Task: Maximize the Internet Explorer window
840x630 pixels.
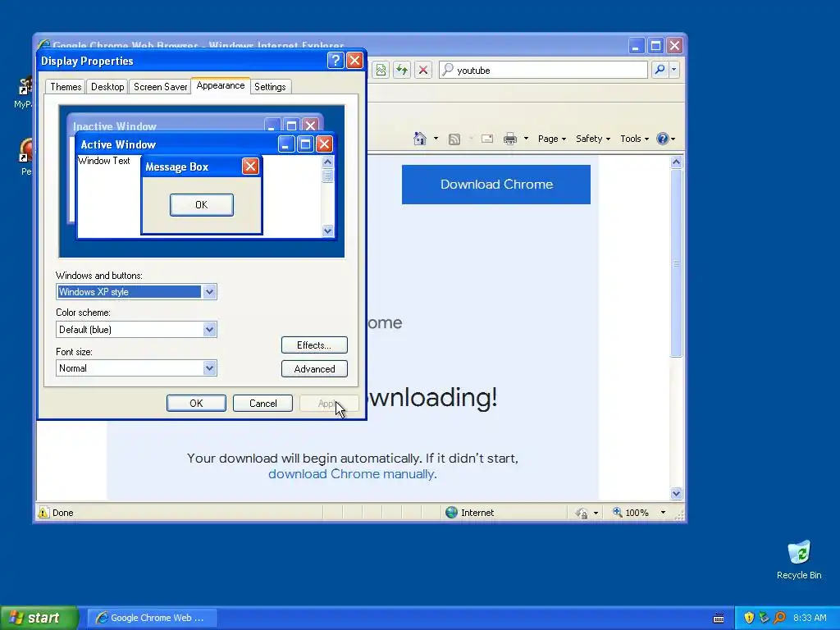Action: [655, 46]
